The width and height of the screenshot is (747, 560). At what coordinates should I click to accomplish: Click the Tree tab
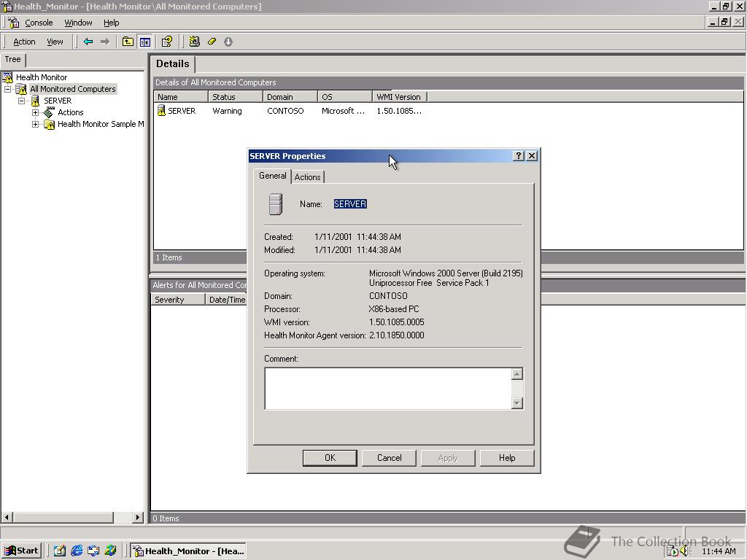pyautogui.click(x=13, y=60)
